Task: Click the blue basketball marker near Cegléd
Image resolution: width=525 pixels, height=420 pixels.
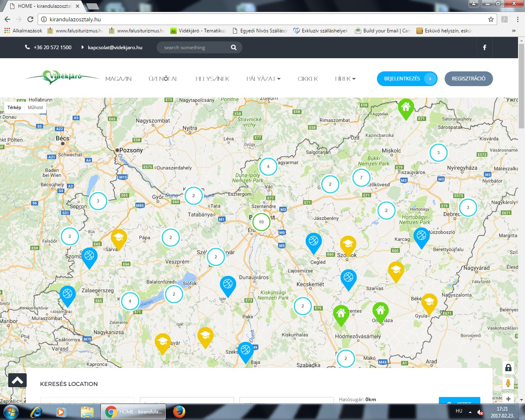Action: [x=313, y=241]
